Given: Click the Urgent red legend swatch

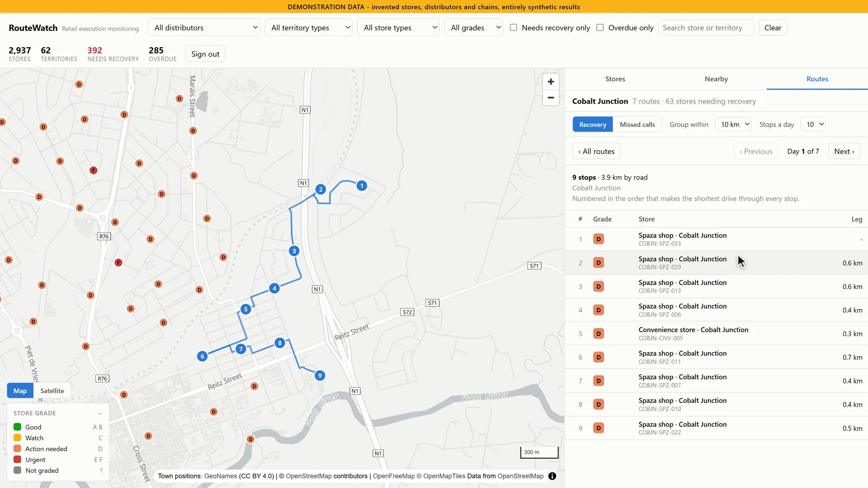Looking at the screenshot, I should point(17,459).
